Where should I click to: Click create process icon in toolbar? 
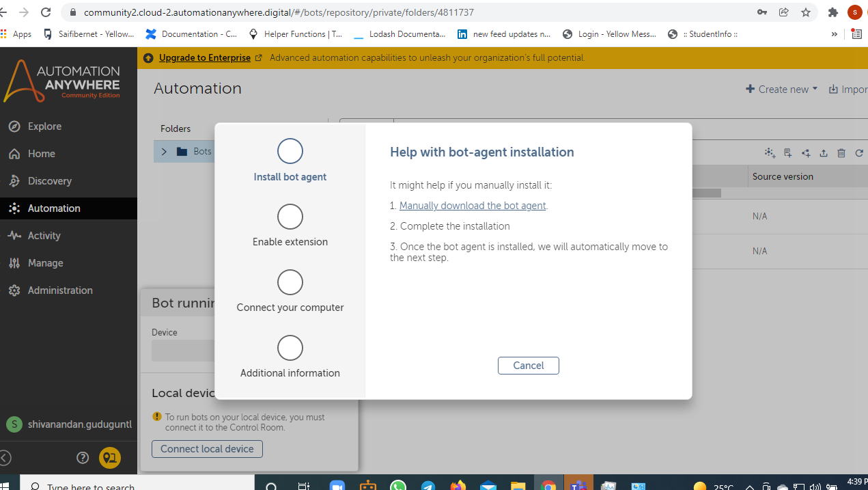[806, 153]
